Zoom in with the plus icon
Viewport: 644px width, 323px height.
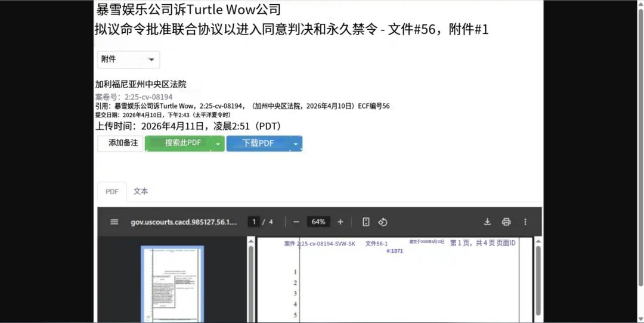click(340, 222)
